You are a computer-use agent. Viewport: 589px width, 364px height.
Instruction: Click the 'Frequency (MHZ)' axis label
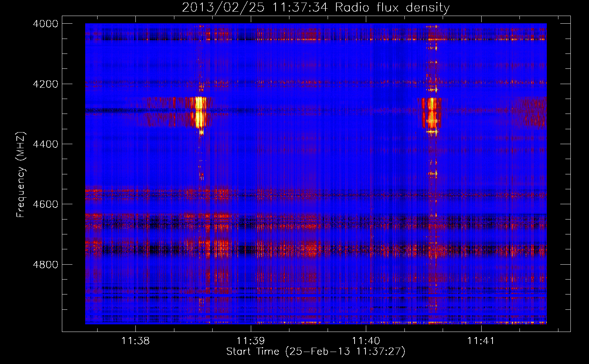coord(21,175)
